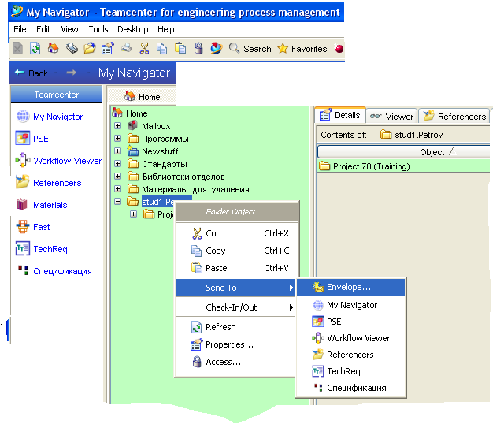Expand the Библиотеки отделов folder node
This screenshot has width=504, height=424.
pos(117,177)
